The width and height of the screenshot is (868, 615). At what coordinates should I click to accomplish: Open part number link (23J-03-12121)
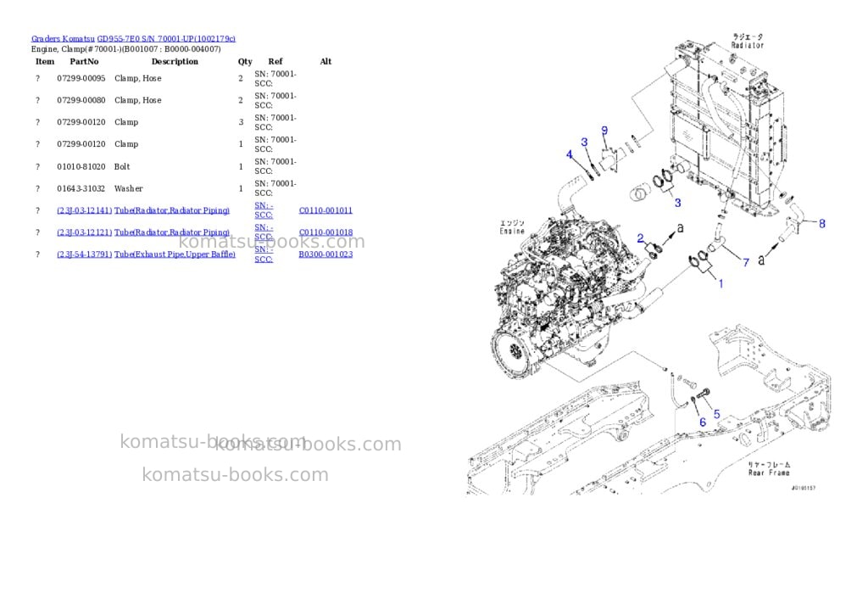pyautogui.click(x=84, y=232)
